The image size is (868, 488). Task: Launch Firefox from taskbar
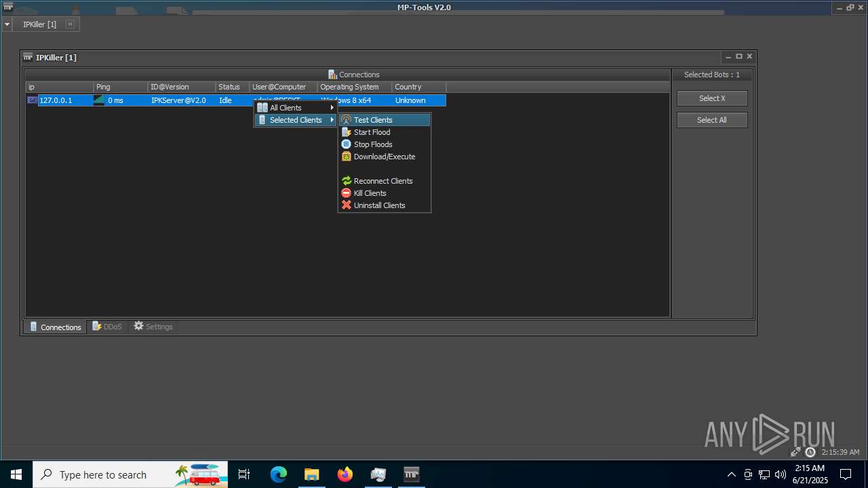click(345, 474)
